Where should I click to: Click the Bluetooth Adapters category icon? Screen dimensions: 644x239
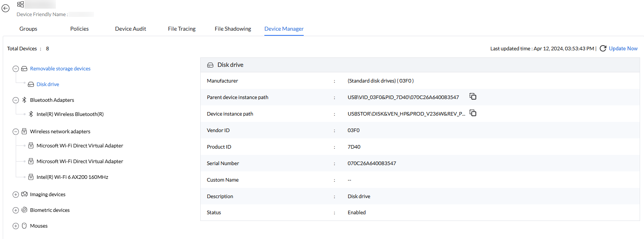coord(24,100)
